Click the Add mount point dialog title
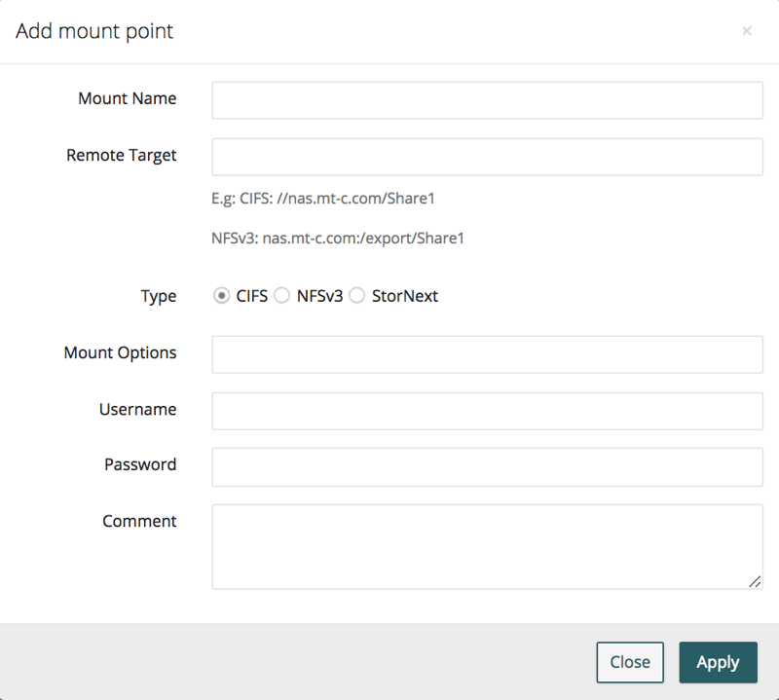Image resolution: width=779 pixels, height=700 pixels. 95,30
